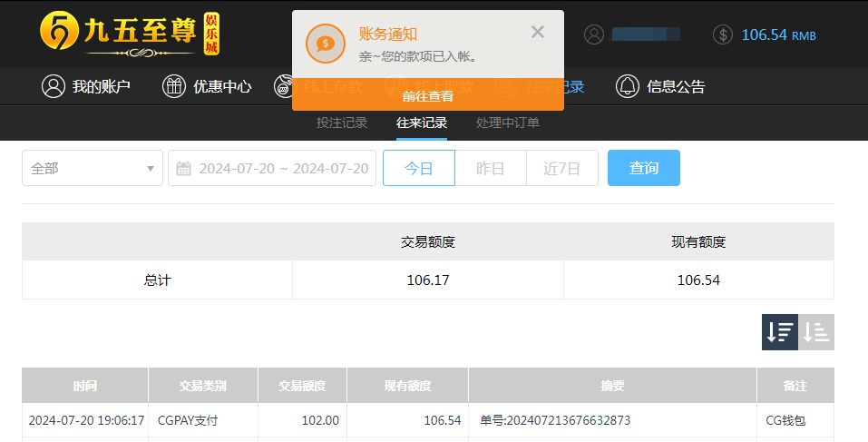Open 我的账户 from the navigation bar

click(x=86, y=87)
